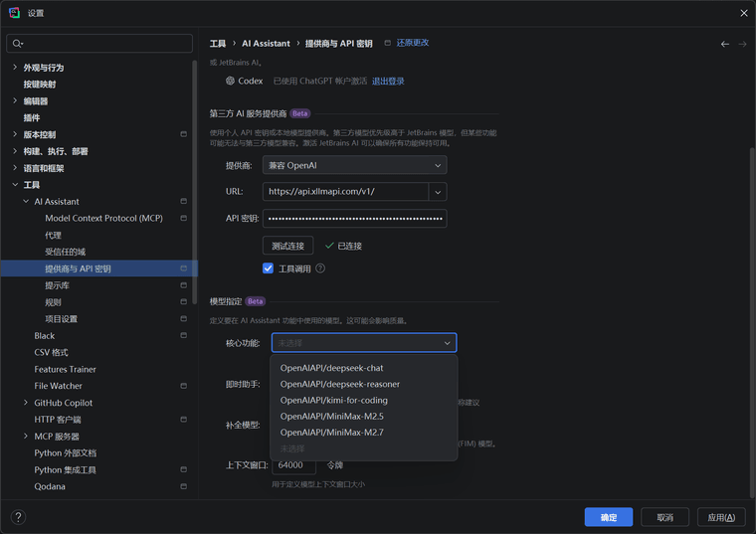Click the back navigation arrow
The image size is (756, 534).
[724, 44]
